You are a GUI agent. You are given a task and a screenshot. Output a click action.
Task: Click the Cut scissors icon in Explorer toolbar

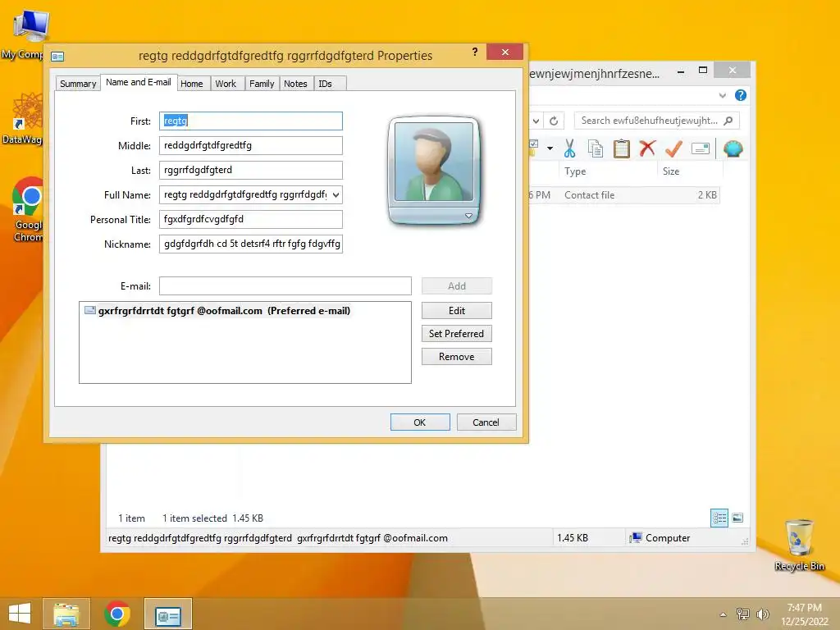[x=569, y=148]
